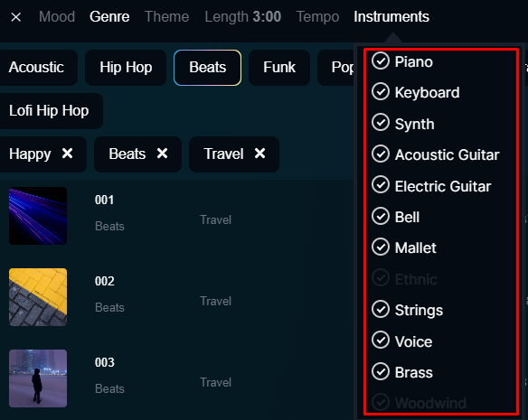This screenshot has height=420, width=528.
Task: Open the Mood filter dropdown
Action: point(57,16)
